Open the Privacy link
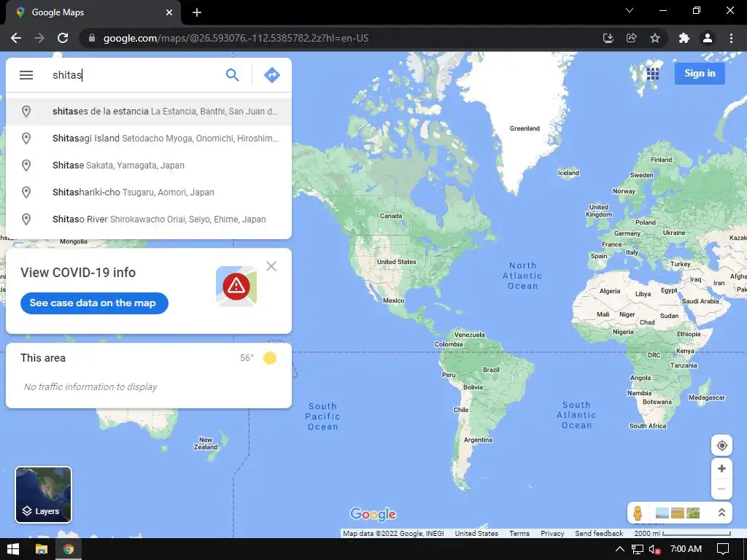747x560 pixels. pyautogui.click(x=552, y=533)
